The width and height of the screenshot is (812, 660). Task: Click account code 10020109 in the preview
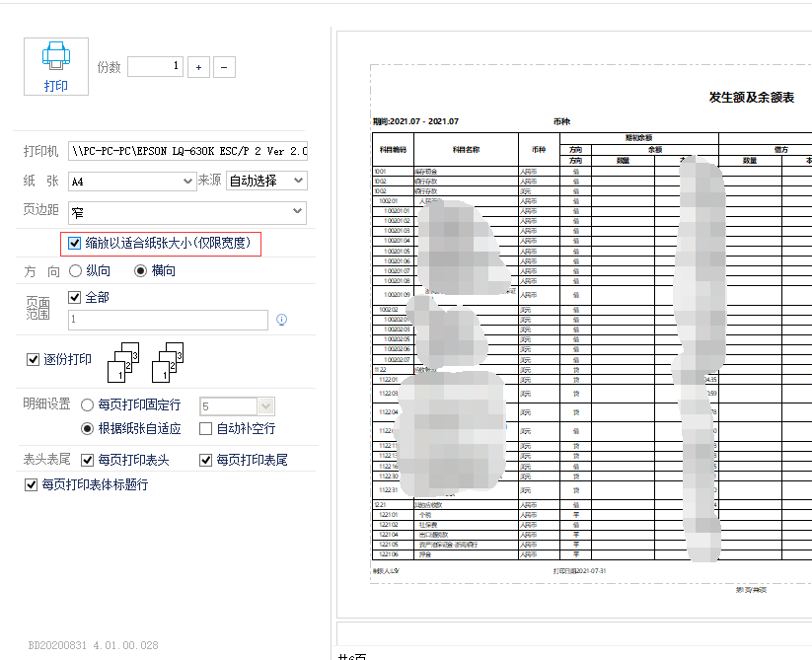[x=397, y=295]
